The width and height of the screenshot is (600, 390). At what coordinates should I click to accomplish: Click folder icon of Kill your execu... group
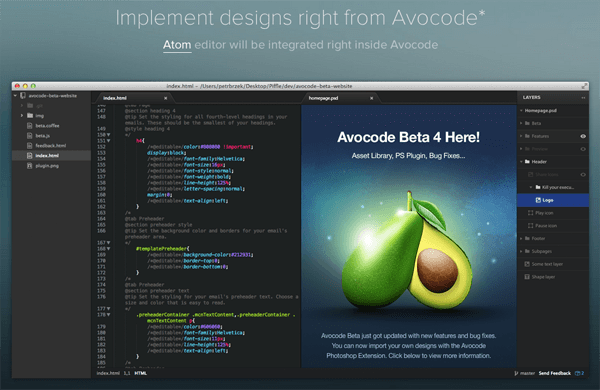click(x=538, y=187)
